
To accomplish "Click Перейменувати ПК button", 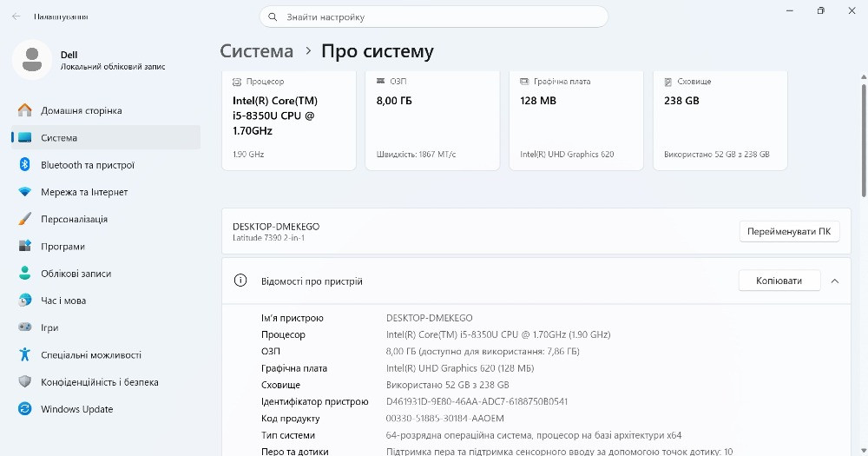I will tap(789, 232).
